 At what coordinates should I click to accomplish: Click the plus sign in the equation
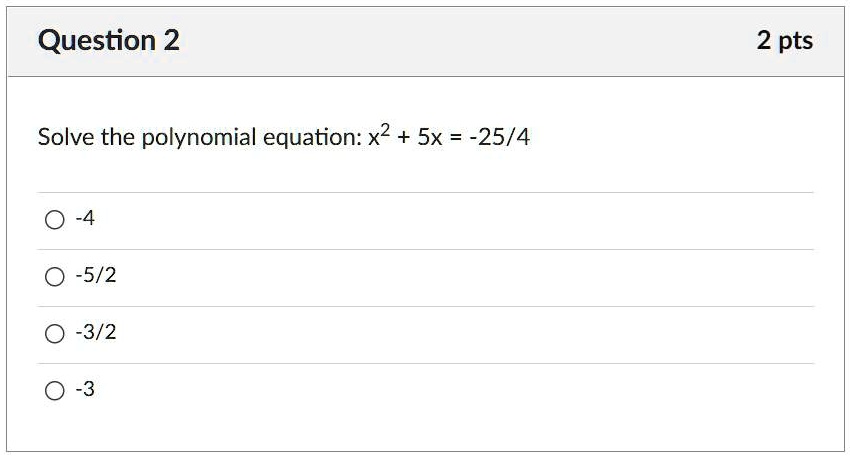(x=403, y=138)
